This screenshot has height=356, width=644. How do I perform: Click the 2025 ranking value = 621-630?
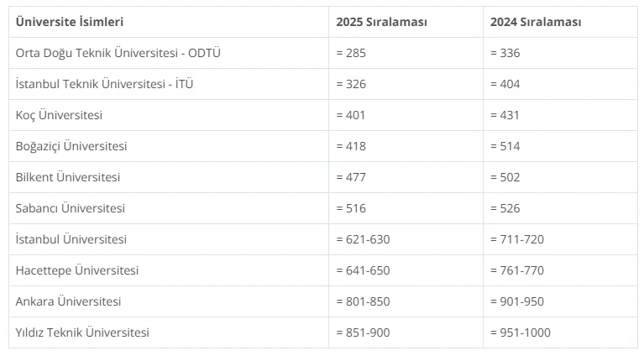363,239
